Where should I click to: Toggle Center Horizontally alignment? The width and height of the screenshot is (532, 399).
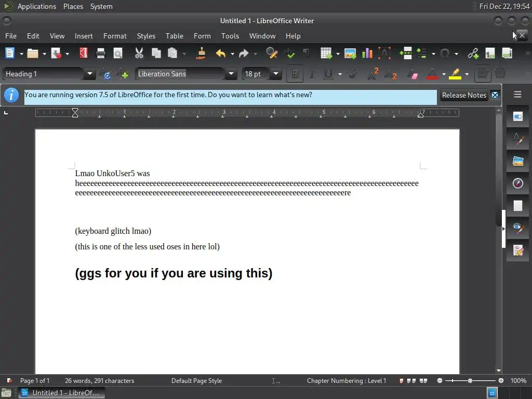tap(500, 74)
